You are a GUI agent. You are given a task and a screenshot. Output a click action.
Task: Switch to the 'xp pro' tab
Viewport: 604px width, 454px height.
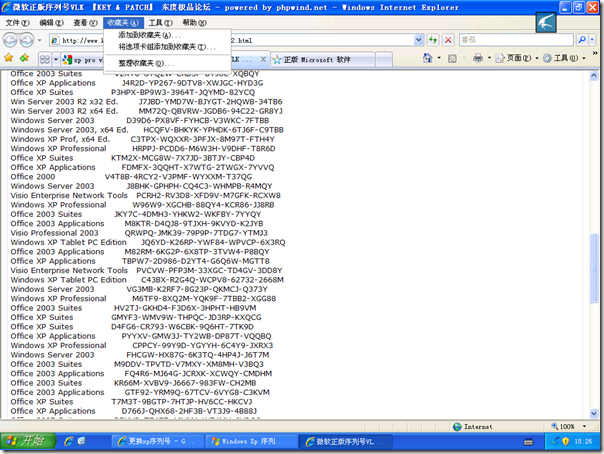pos(83,60)
